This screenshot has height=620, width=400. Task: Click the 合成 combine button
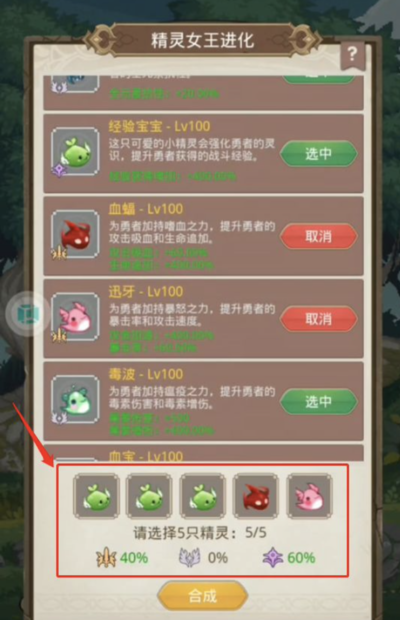(x=202, y=595)
